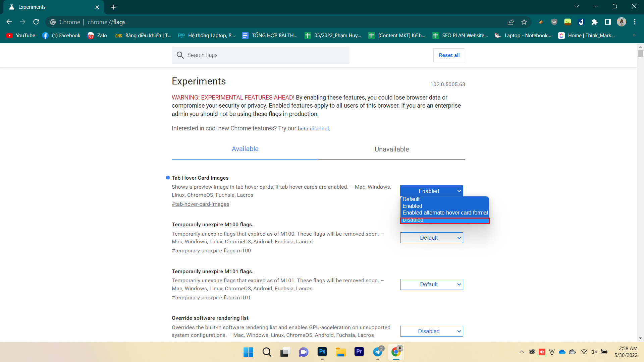Choose Enabled in the open dropdown list
The image size is (644, 362).
445,206
